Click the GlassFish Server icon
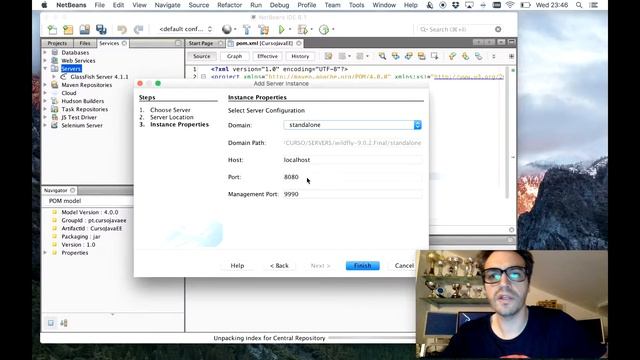This screenshot has height=360, width=640. [x=63, y=77]
